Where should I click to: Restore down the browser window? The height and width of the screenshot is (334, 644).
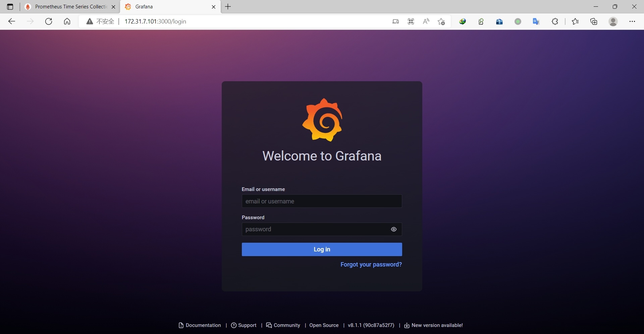(x=615, y=7)
